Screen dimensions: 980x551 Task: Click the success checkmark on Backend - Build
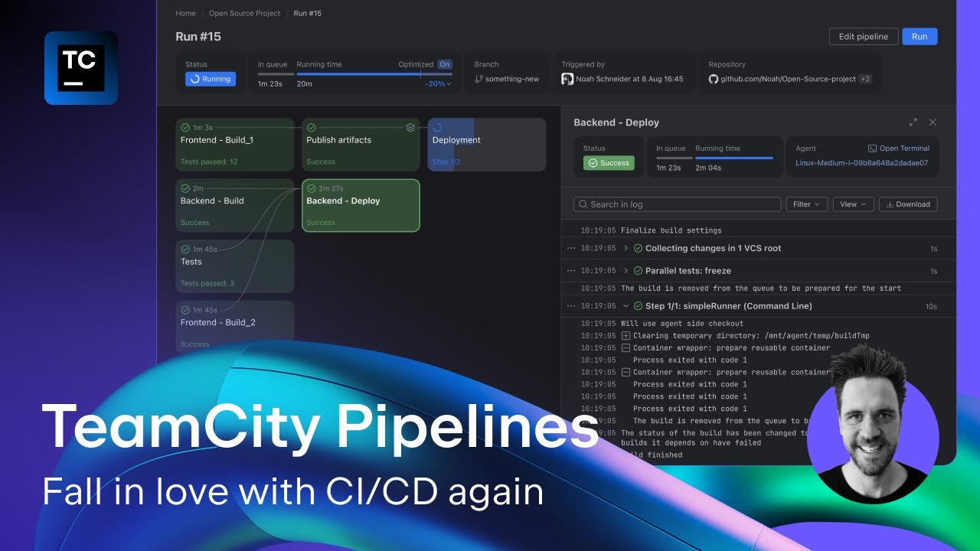[x=185, y=188]
